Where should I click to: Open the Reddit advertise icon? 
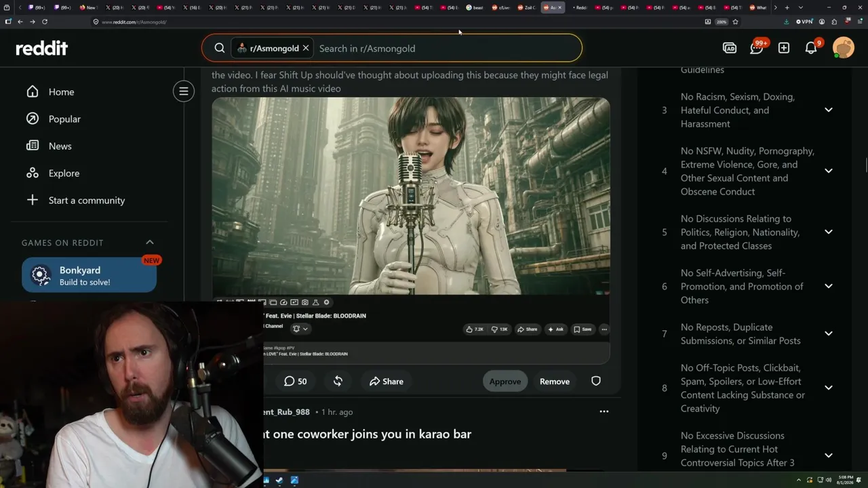point(730,48)
